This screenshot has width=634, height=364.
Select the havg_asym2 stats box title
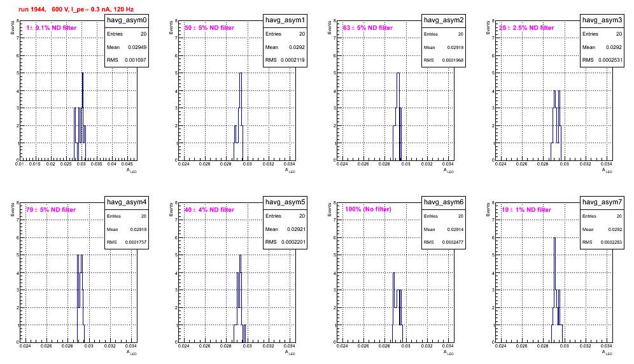pos(444,20)
